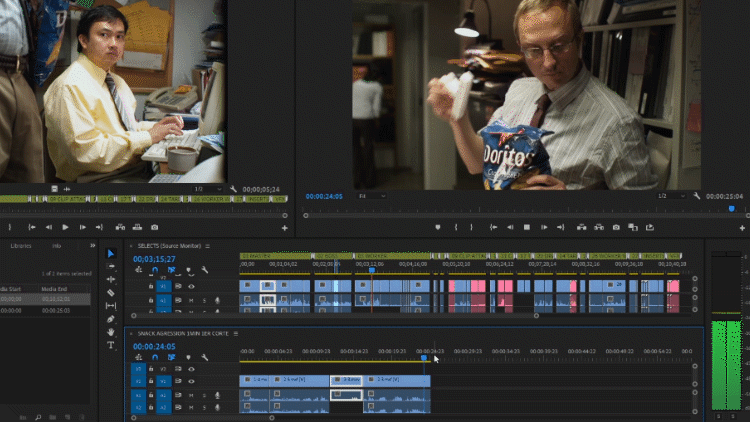Screen dimensions: 750x422
Task: Toggle Linked Selection in SELECTS timeline
Action: tap(171, 270)
